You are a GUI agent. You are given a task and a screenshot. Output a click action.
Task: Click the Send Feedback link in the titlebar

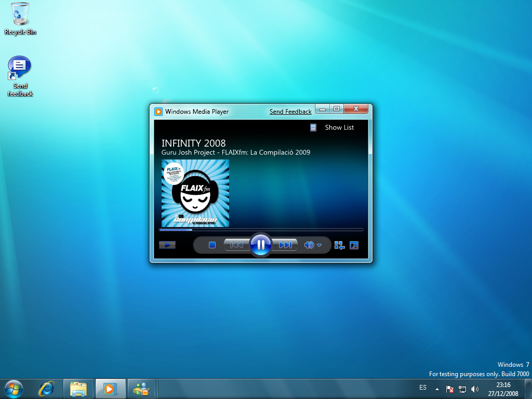pyautogui.click(x=290, y=111)
